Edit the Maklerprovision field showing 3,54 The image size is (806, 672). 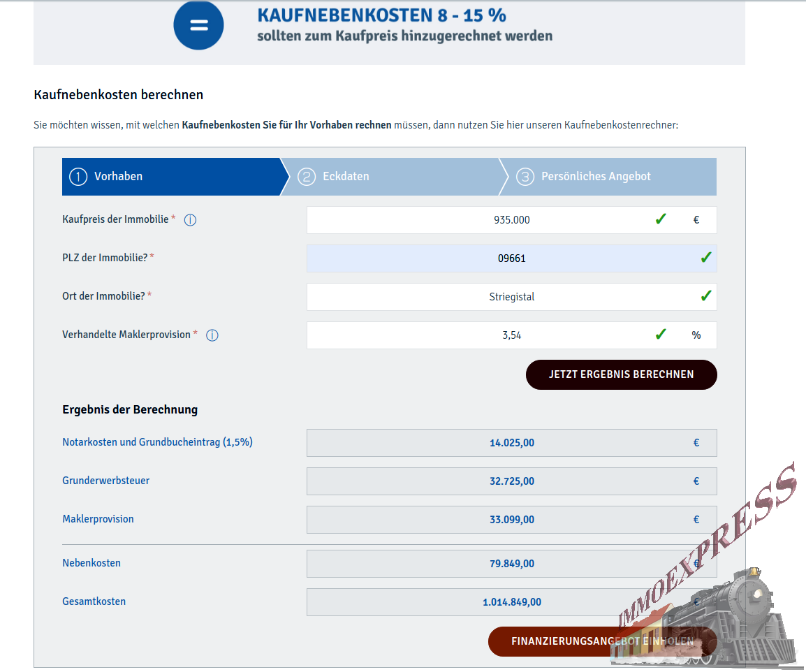coord(511,335)
